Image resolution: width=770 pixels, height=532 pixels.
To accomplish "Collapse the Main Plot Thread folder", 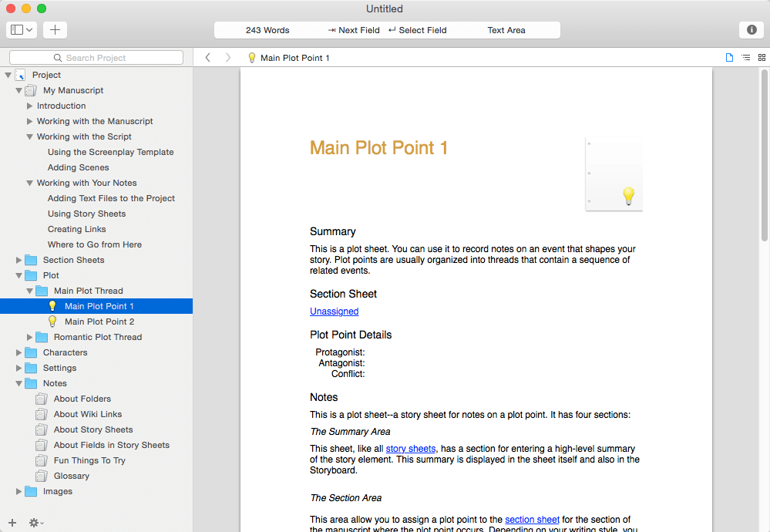I will point(30,291).
